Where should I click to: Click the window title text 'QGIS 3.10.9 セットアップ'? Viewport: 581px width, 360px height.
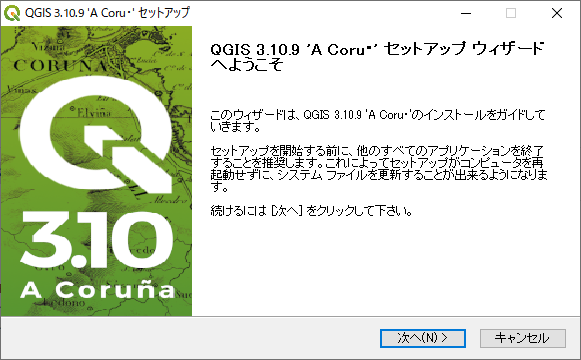tap(107, 13)
